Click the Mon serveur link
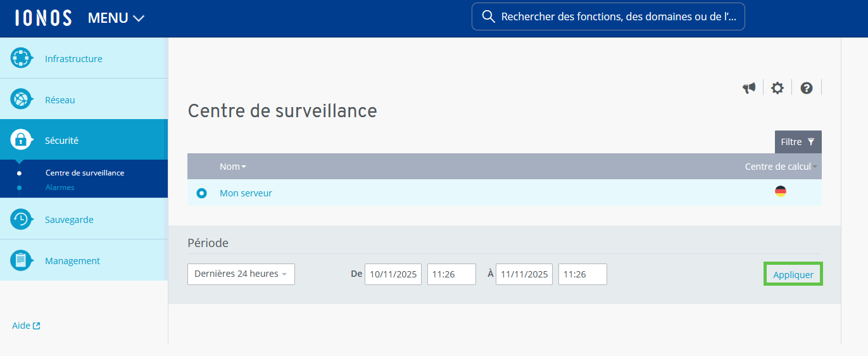Viewport: 868px width, 356px height. pos(246,193)
